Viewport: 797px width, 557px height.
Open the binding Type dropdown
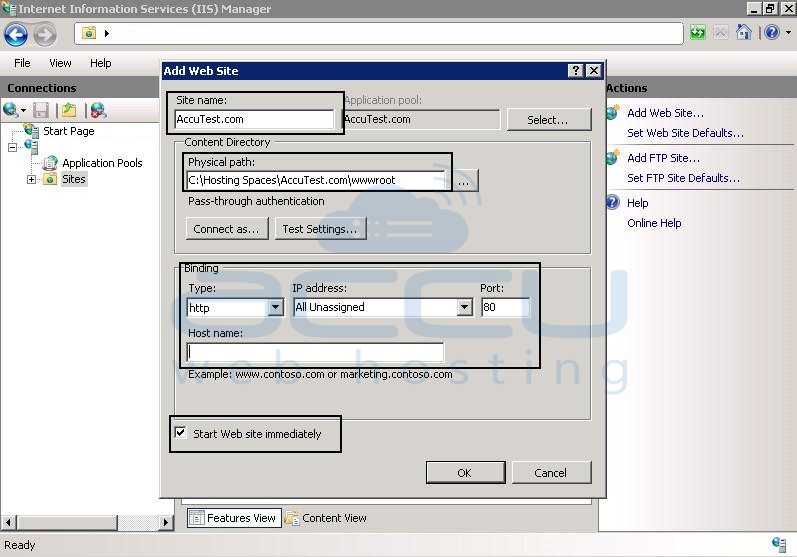point(275,307)
